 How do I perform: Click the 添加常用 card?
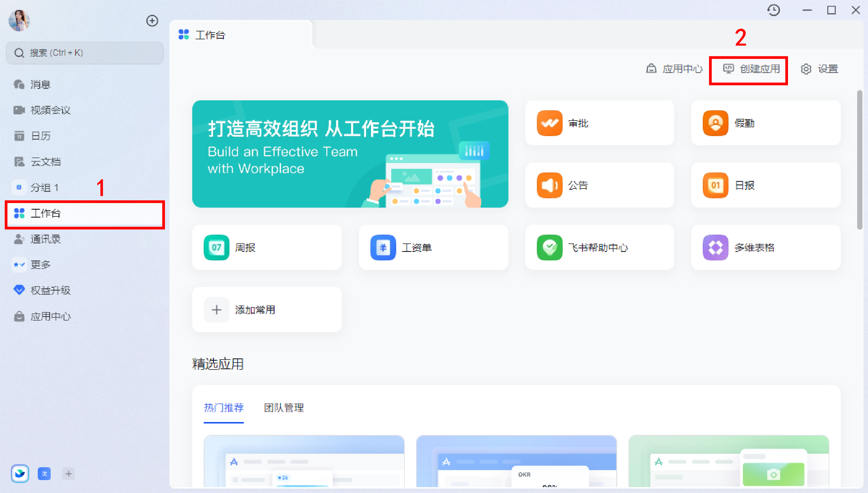267,309
